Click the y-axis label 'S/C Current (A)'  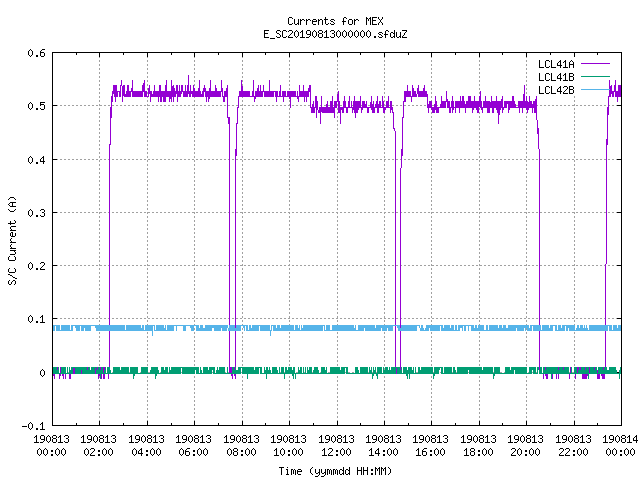pos(12,241)
